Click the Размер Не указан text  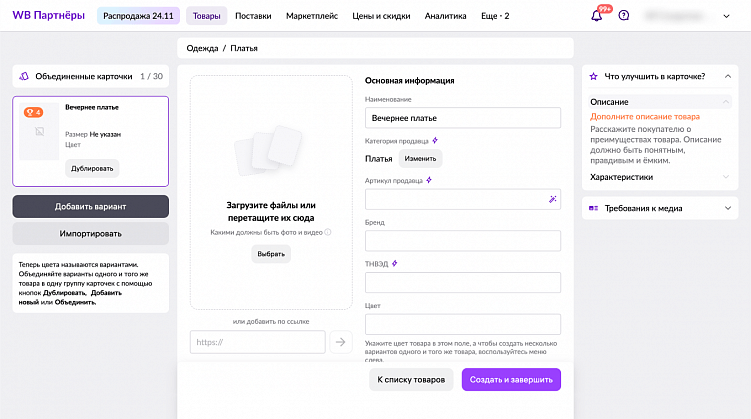[x=93, y=135]
